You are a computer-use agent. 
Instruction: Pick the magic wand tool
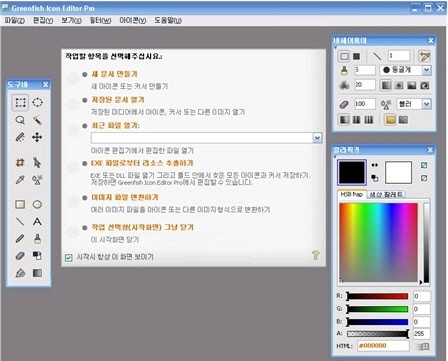point(37,120)
